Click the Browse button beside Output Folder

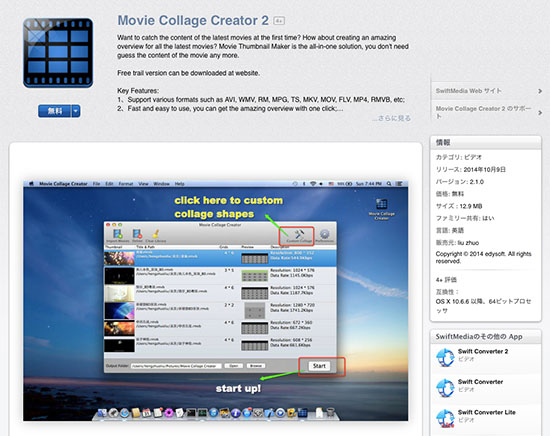click(256, 366)
